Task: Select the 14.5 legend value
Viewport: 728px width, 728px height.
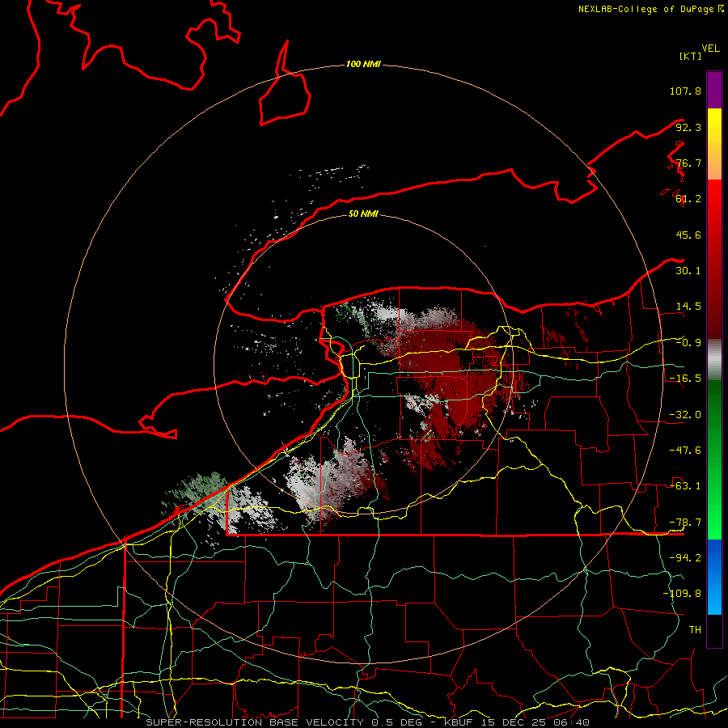Action: click(x=688, y=307)
